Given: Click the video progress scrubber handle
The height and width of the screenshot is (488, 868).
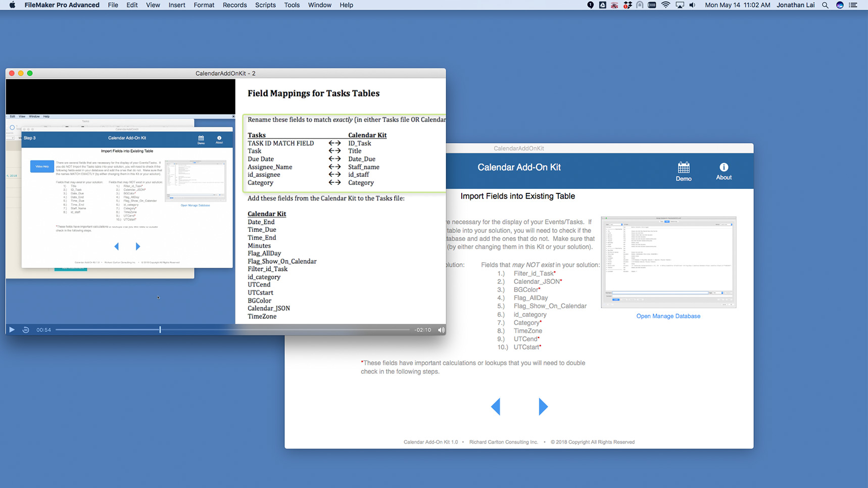Looking at the screenshot, I should [x=160, y=330].
